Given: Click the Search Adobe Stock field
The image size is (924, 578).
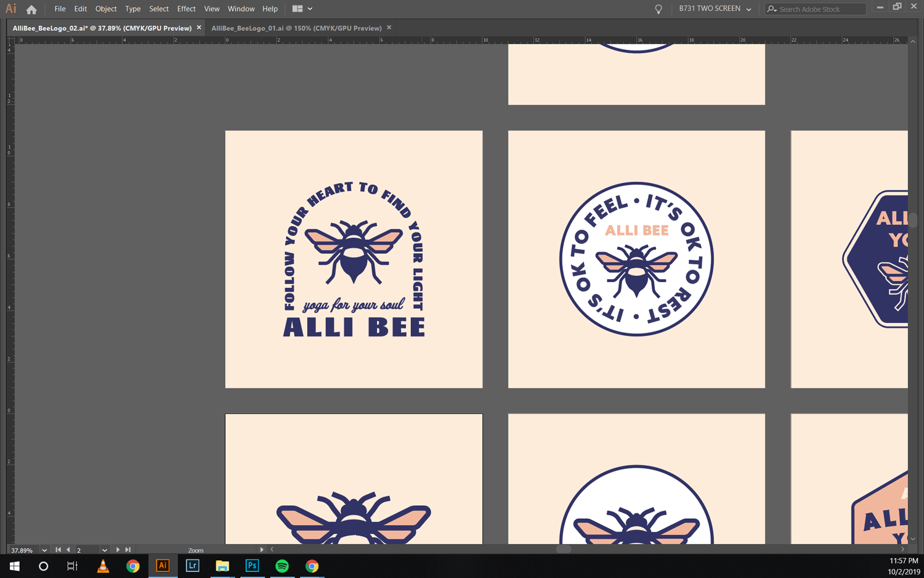Looking at the screenshot, I should click(816, 9).
